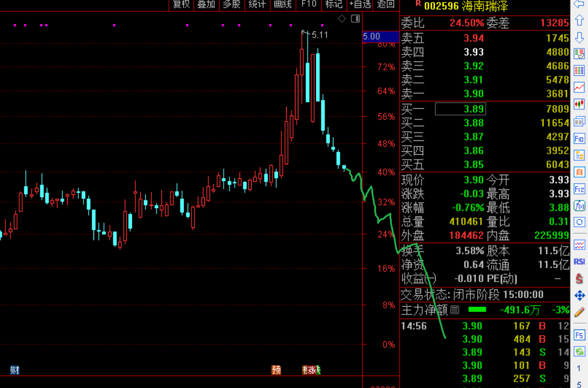The height and width of the screenshot is (388, 588).
Task: Click the 5.11 high price label
Action: point(320,35)
